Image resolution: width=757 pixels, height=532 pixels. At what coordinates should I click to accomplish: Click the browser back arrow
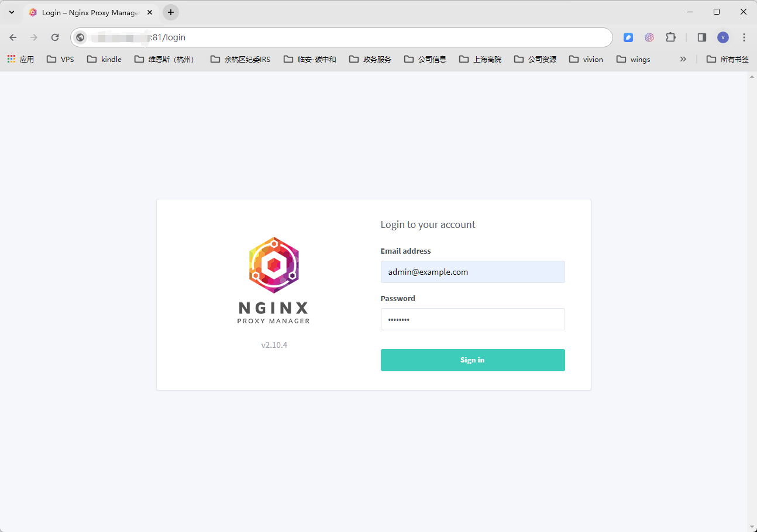(13, 37)
